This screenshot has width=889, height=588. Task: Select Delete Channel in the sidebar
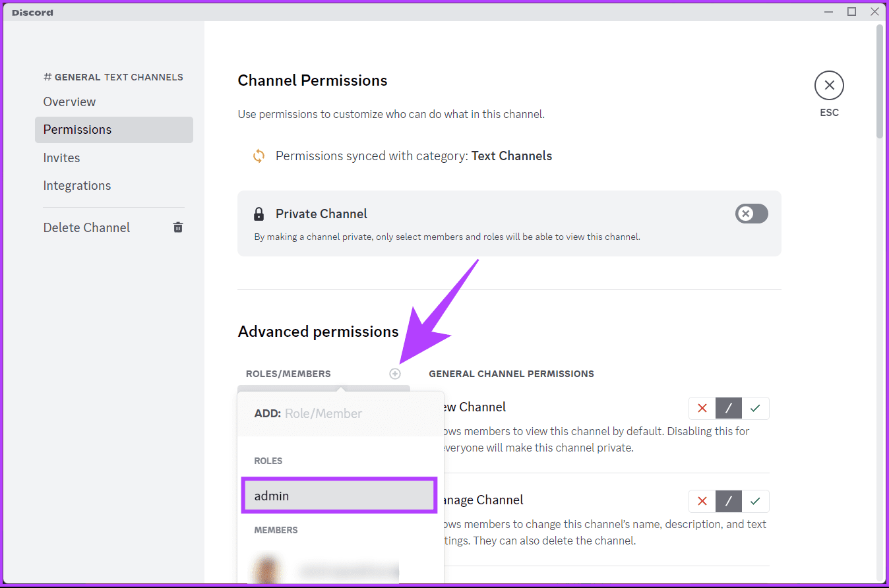tap(86, 227)
